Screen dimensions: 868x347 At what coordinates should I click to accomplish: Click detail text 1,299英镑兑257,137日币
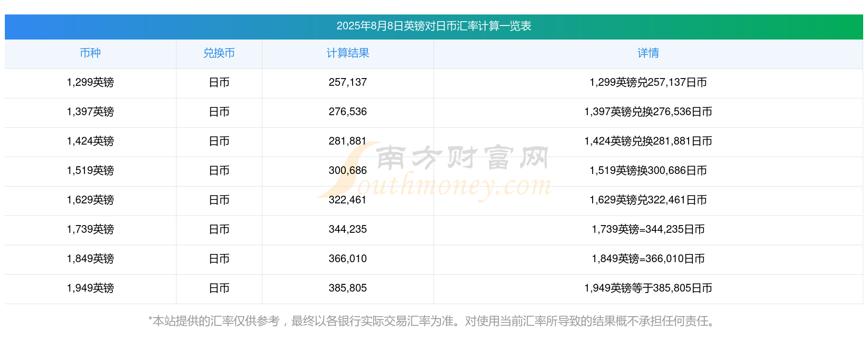click(648, 82)
